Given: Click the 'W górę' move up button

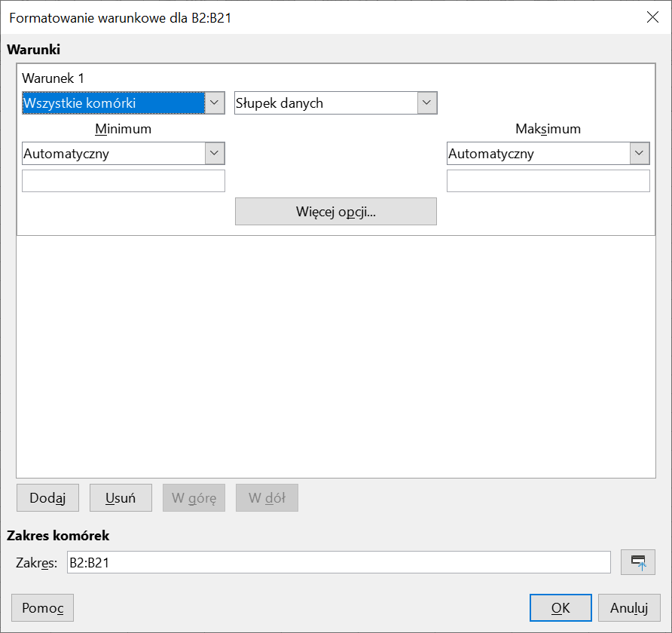Looking at the screenshot, I should pyautogui.click(x=194, y=497).
